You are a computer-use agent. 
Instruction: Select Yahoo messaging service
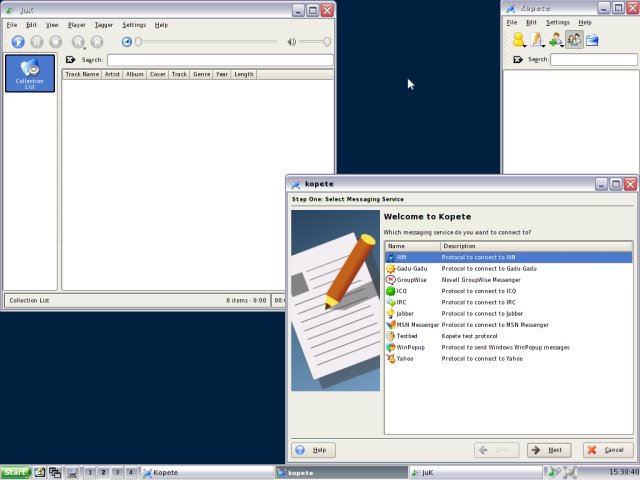point(509,358)
